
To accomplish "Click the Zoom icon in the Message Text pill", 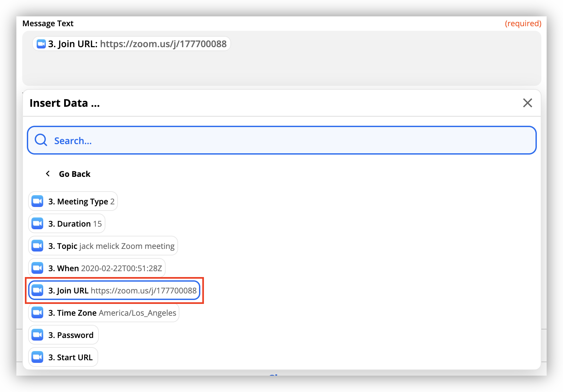I will click(x=41, y=44).
